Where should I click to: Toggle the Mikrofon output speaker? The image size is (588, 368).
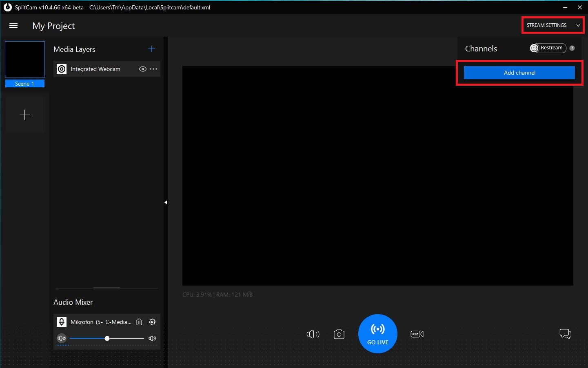152,338
